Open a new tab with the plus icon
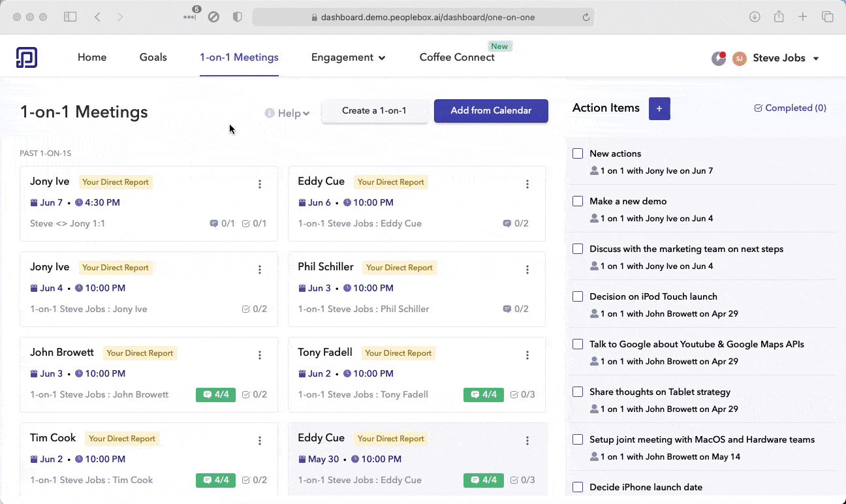This screenshot has height=504, width=846. tap(803, 17)
